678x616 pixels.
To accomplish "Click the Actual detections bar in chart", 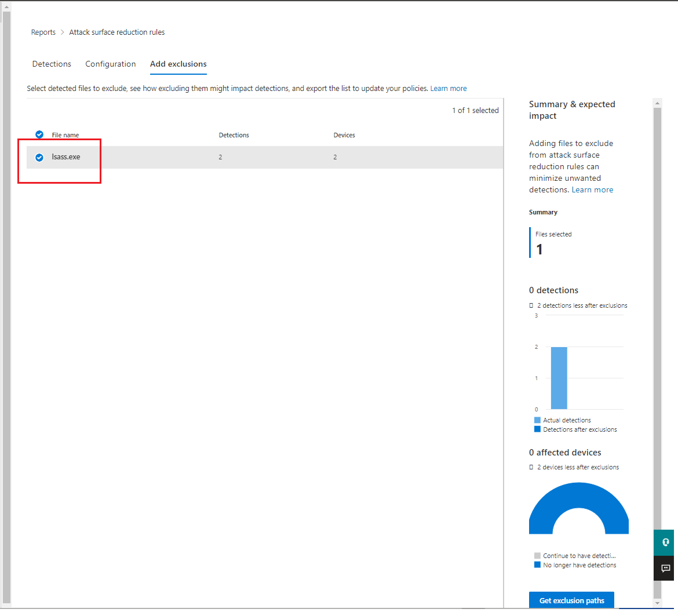I will pos(559,378).
